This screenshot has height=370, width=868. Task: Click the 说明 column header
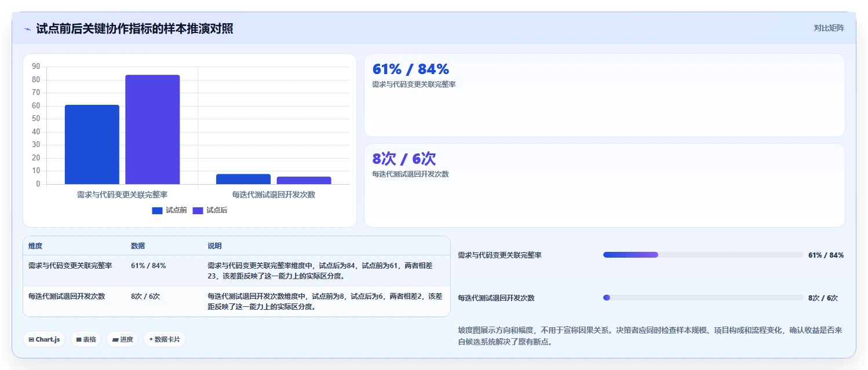[x=214, y=246]
